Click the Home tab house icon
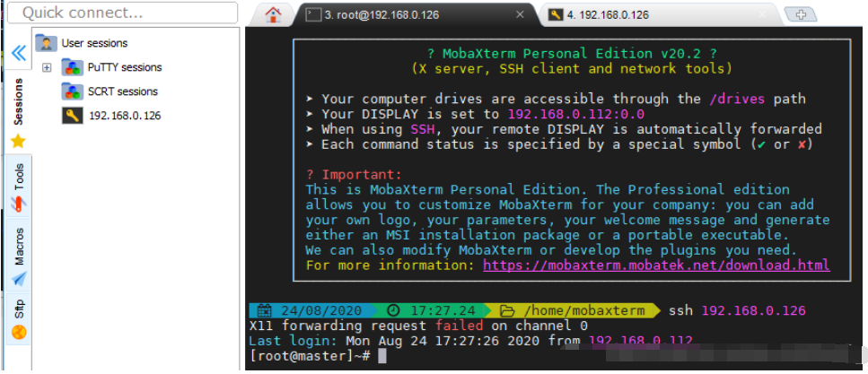 point(273,14)
